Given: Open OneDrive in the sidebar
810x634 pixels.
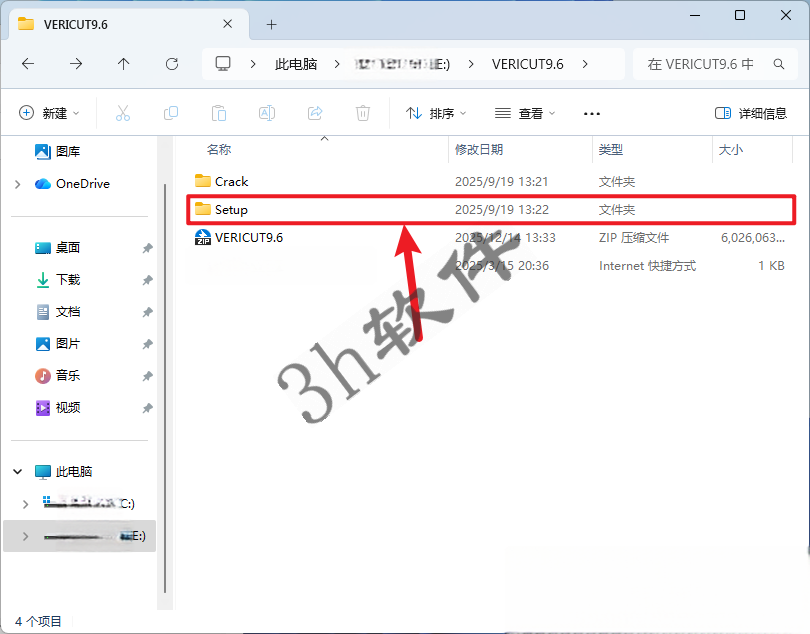Looking at the screenshot, I should [72, 183].
